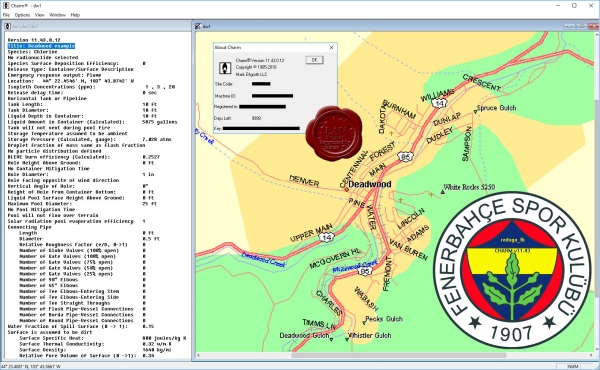Open the Help menu

click(x=75, y=15)
